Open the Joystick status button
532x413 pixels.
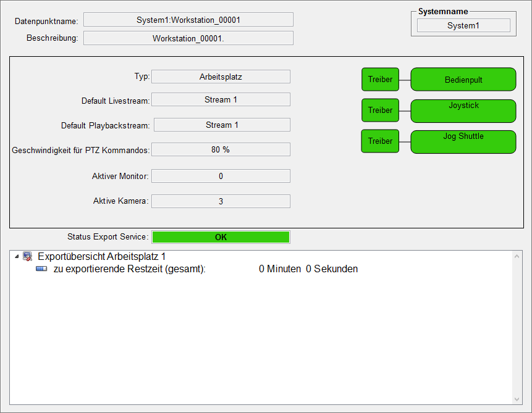(463, 111)
